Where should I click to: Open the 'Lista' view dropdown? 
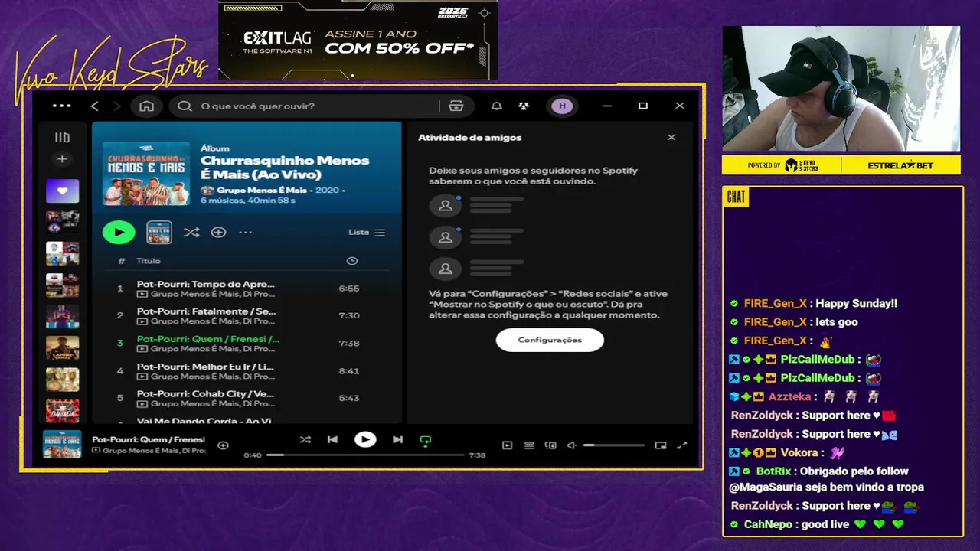[x=367, y=232]
